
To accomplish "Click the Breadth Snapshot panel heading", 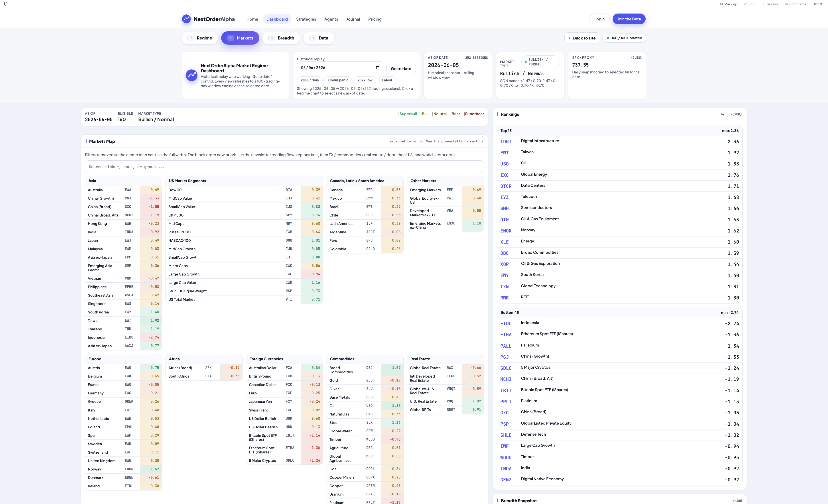I will pos(518,501).
